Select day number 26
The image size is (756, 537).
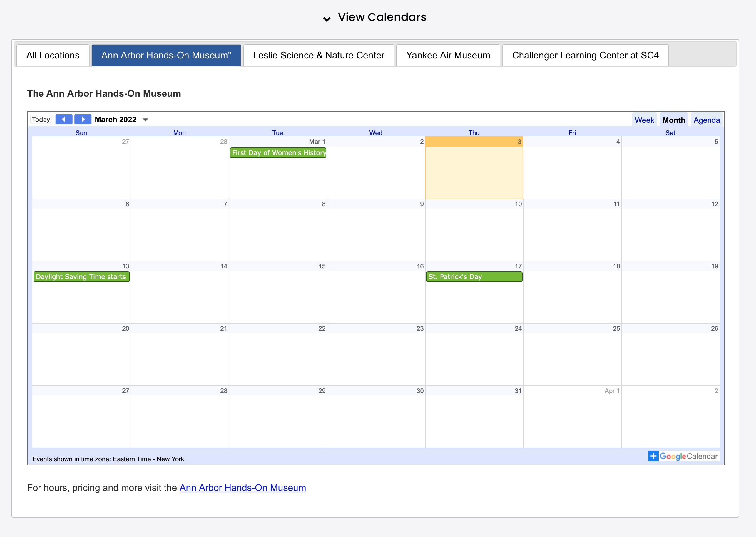(x=714, y=328)
